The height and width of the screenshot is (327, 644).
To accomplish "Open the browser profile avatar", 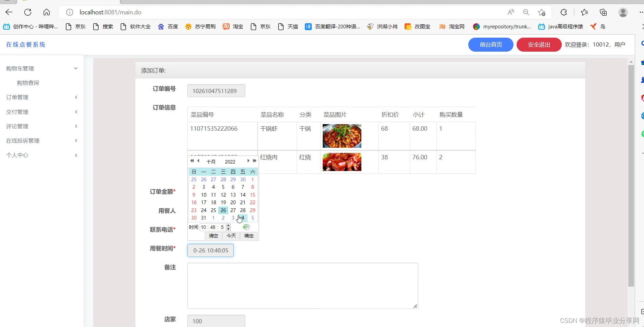I will [623, 12].
